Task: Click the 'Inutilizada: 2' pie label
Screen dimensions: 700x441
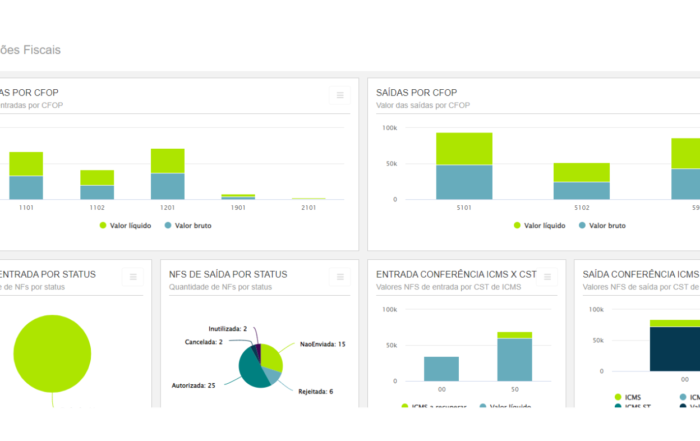Action: (228, 329)
